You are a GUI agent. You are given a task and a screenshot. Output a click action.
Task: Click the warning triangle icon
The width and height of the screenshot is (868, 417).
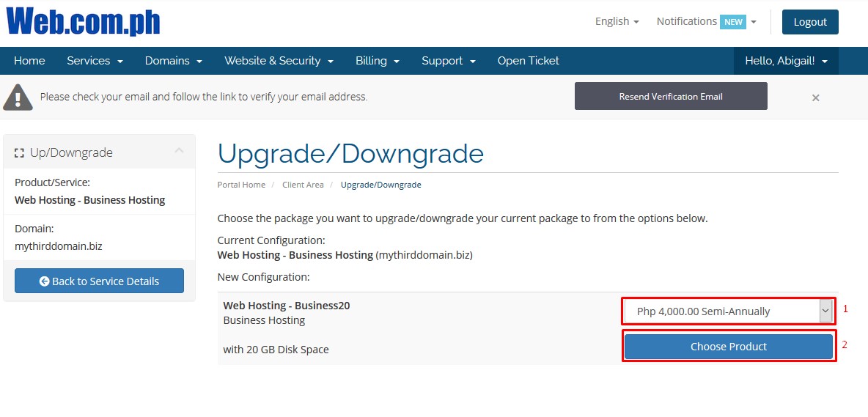pyautogui.click(x=18, y=97)
